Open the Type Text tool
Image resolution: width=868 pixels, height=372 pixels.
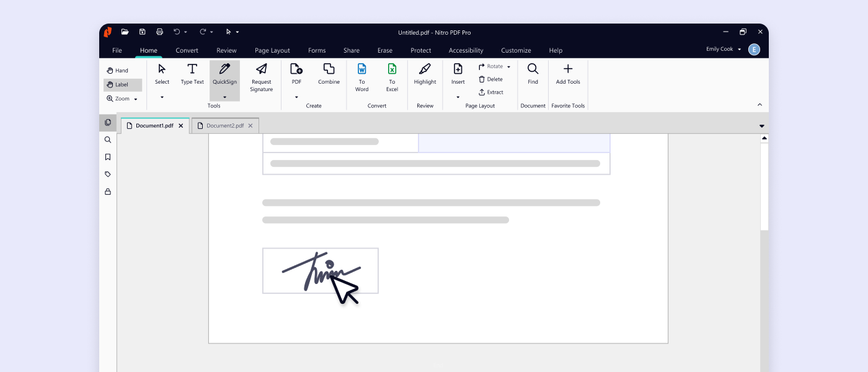[192, 76]
